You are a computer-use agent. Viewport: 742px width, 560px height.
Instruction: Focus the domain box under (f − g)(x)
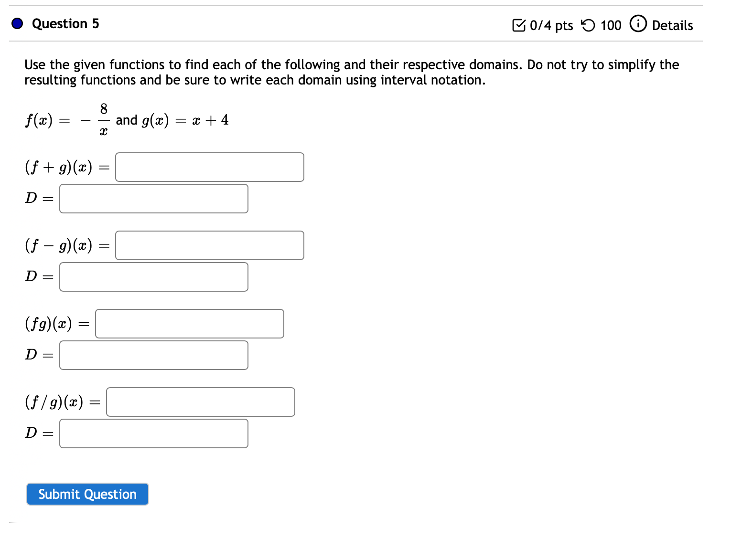153,276
